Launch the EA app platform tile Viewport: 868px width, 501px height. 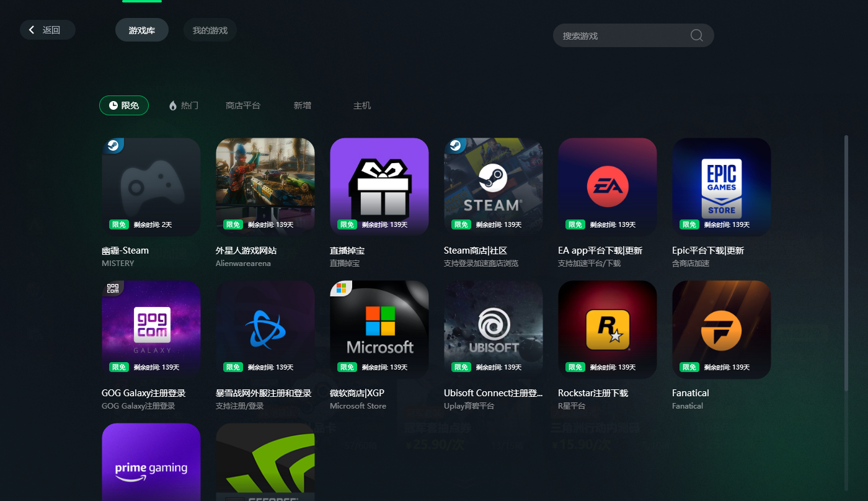pos(608,187)
